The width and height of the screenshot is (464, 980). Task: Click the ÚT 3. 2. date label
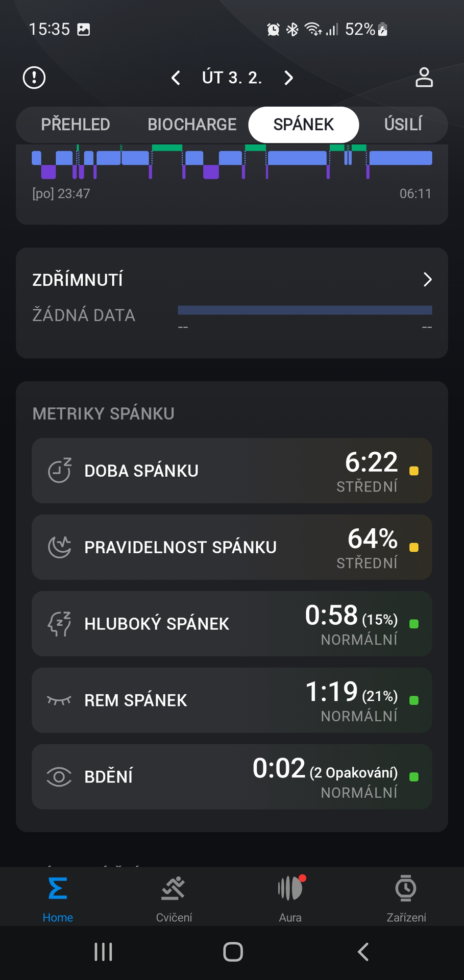point(232,78)
